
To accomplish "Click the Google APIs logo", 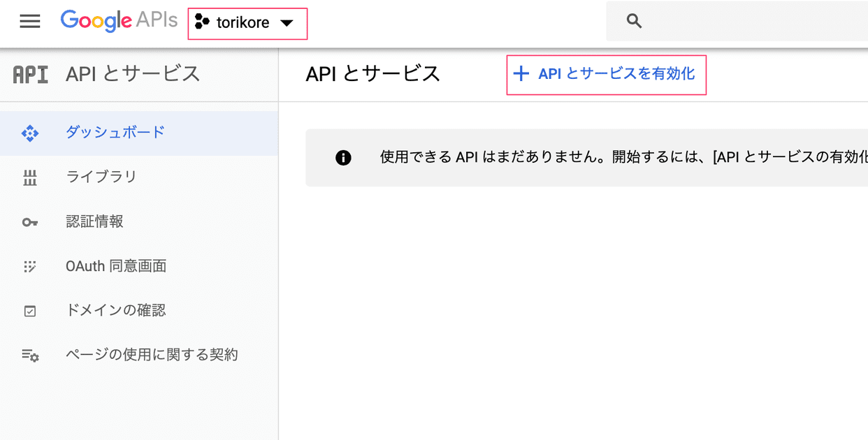I will (119, 20).
